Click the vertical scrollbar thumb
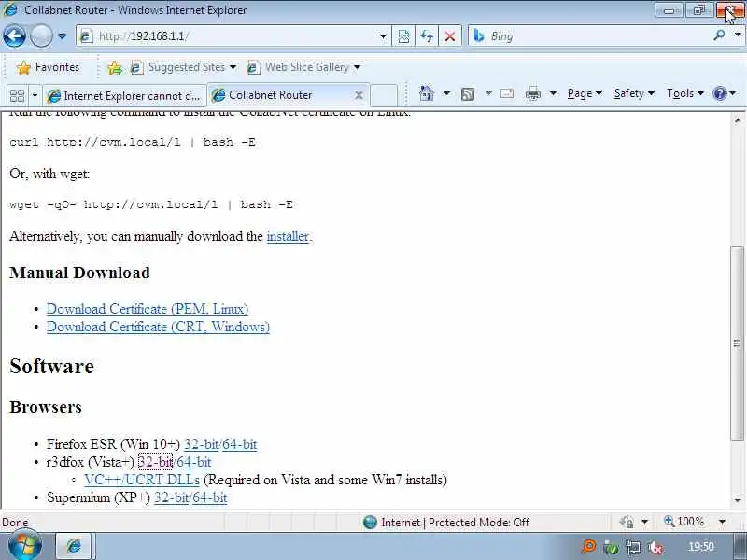 (x=738, y=343)
